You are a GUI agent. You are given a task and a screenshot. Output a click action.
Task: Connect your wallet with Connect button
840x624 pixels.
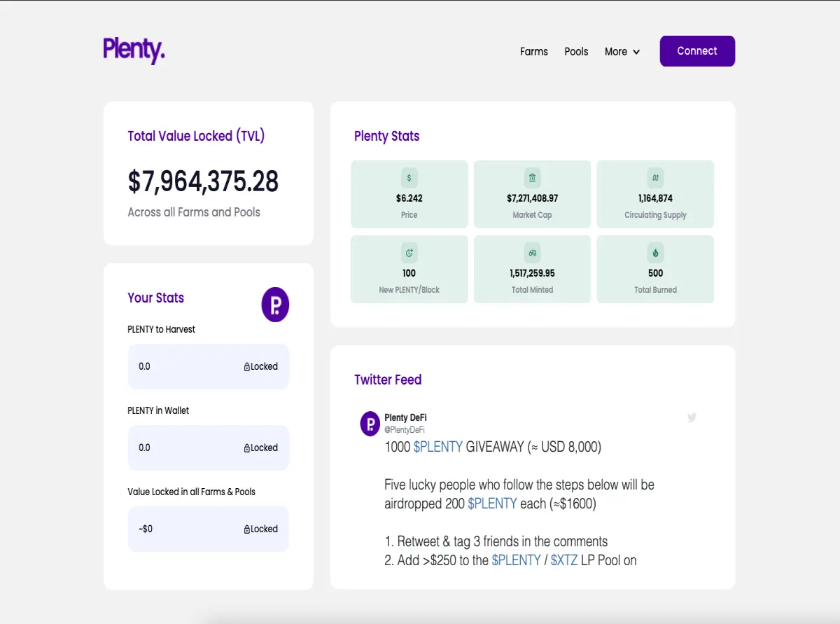(697, 51)
